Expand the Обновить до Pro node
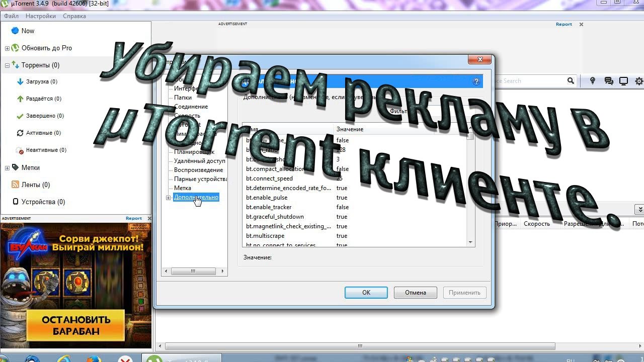This screenshot has width=644, height=362. point(7,48)
